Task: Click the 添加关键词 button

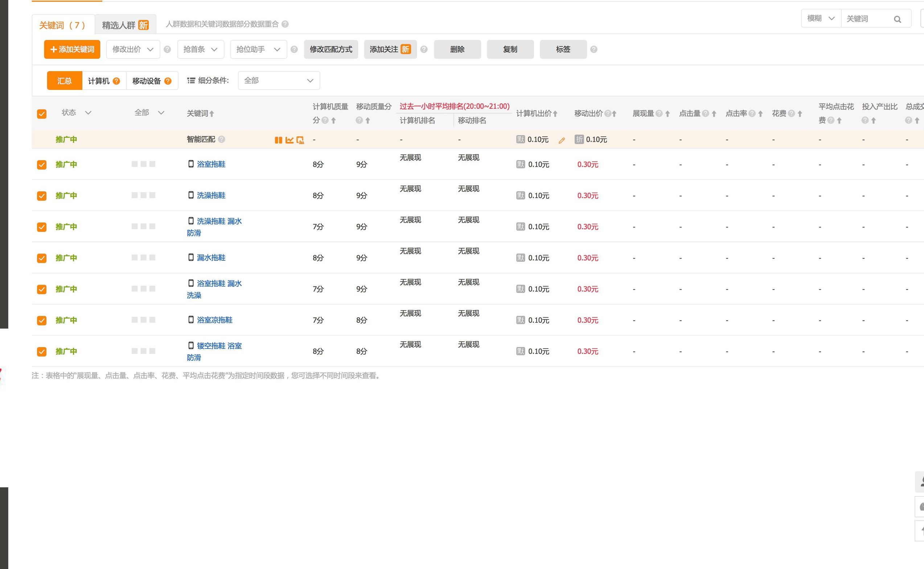Action: coord(72,49)
